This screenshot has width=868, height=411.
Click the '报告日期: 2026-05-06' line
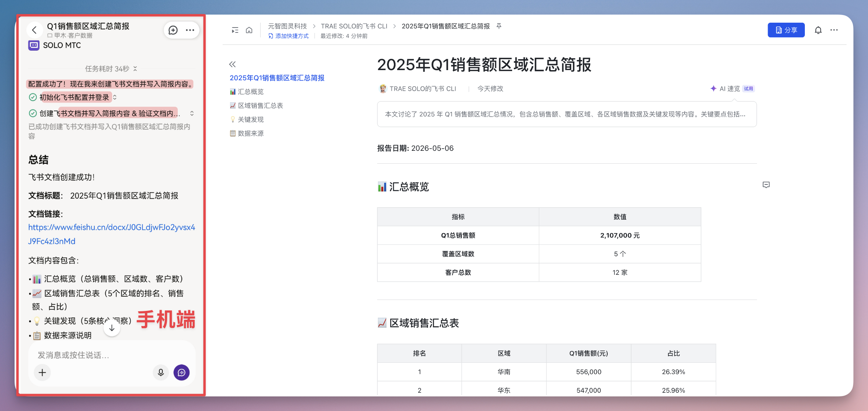coord(415,148)
